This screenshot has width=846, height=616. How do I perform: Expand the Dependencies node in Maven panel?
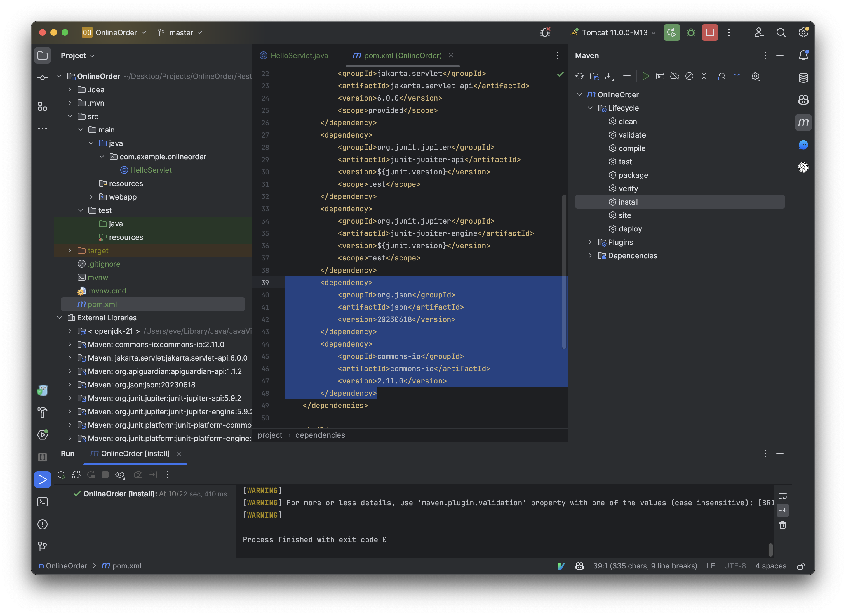pyautogui.click(x=590, y=255)
